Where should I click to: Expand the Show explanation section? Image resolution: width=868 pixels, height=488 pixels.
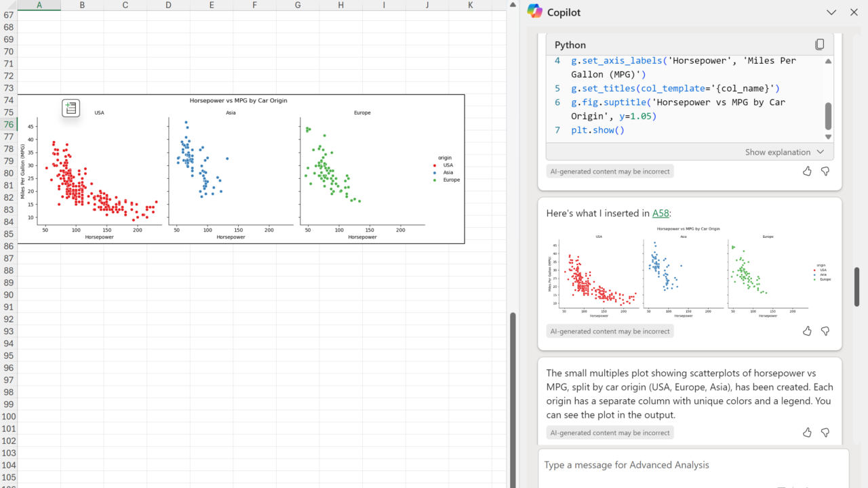click(x=784, y=152)
